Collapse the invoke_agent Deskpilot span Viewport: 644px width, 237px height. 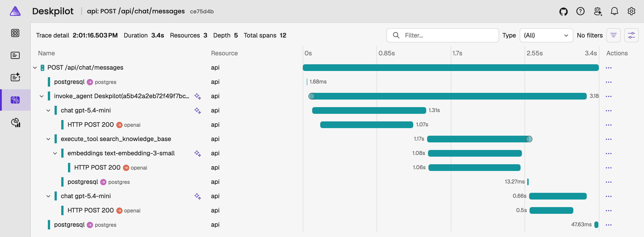pyautogui.click(x=42, y=96)
